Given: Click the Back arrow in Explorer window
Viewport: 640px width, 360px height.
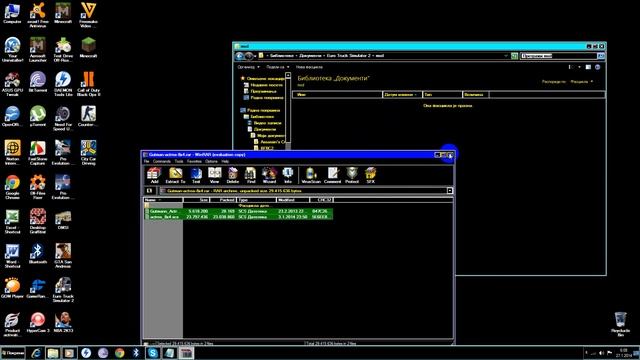Looking at the screenshot, I should tap(240, 56).
